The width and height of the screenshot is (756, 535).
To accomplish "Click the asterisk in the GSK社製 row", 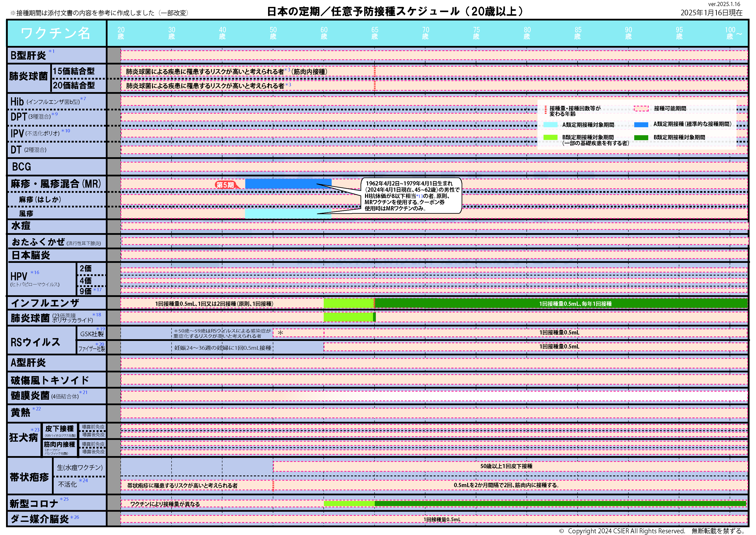I will tap(280, 333).
